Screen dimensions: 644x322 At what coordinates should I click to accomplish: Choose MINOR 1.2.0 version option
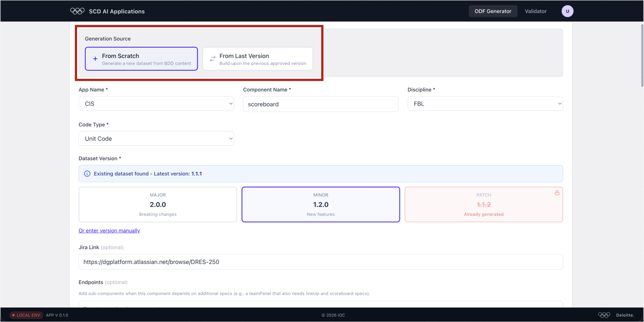[x=321, y=204]
